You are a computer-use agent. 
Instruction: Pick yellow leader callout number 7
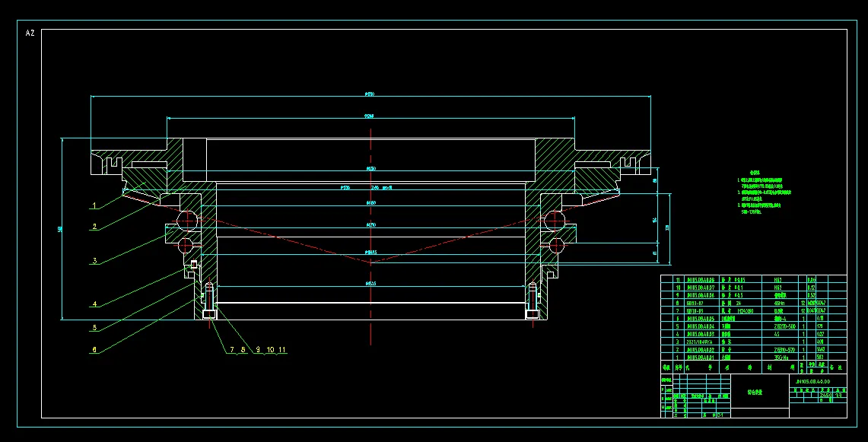(232, 349)
